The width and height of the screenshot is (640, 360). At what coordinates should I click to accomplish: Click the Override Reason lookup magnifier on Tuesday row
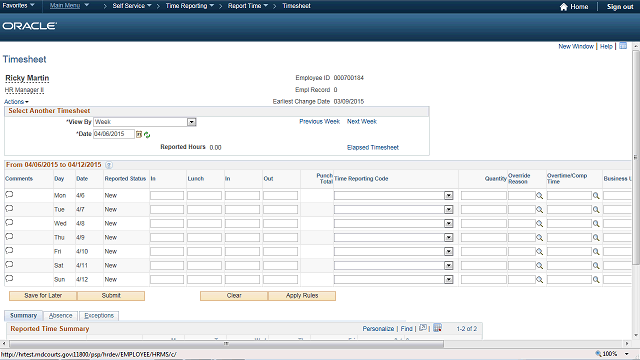coord(540,210)
